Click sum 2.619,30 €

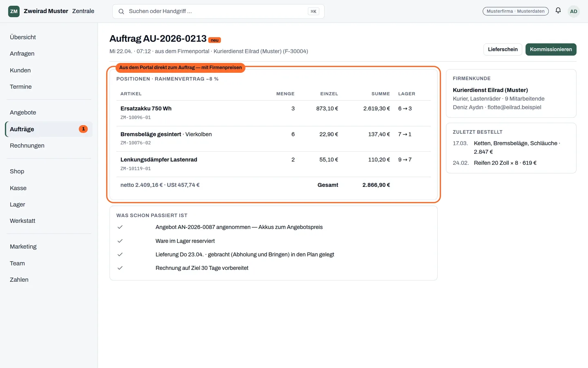point(376,108)
